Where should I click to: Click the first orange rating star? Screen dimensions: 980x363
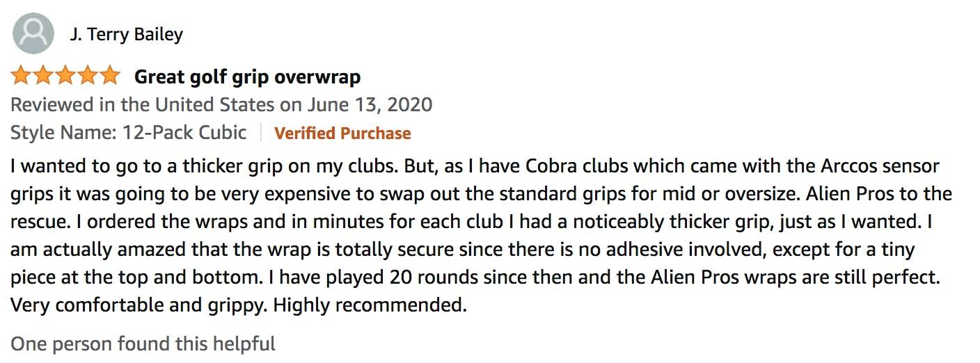click(x=22, y=75)
